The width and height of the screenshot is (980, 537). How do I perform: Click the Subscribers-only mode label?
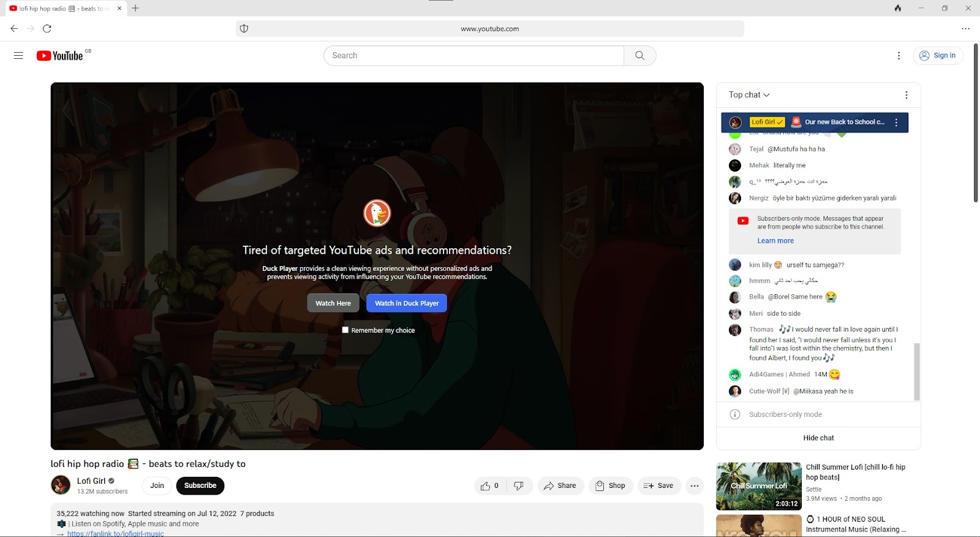pos(785,414)
